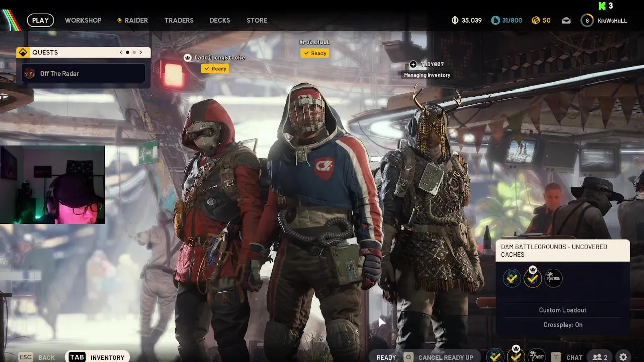Open the CHAT panel
This screenshot has width=644, height=362.
574,357
